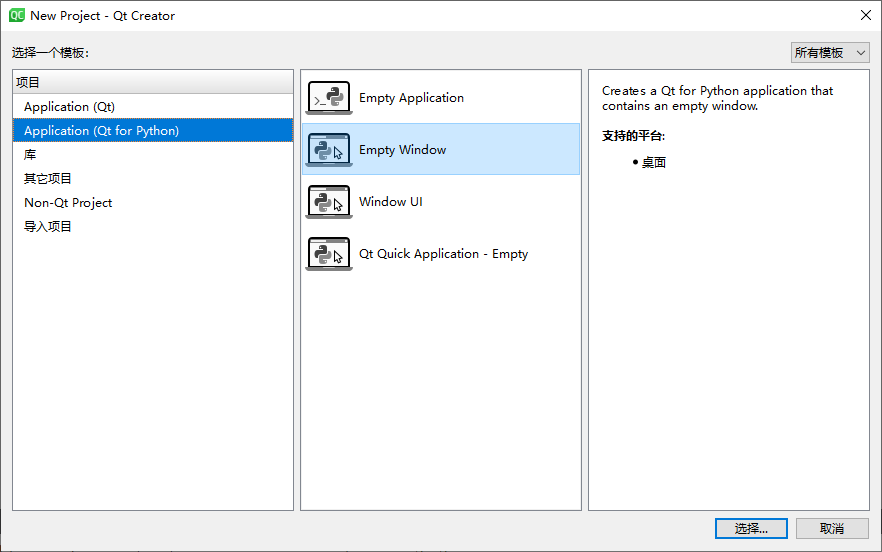Click the Window UI template icon

pos(329,202)
